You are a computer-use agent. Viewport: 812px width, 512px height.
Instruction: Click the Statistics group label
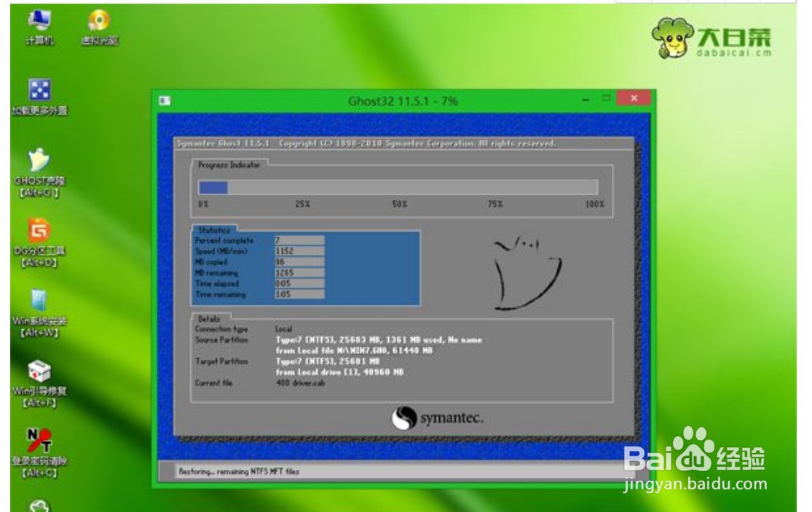click(x=214, y=230)
